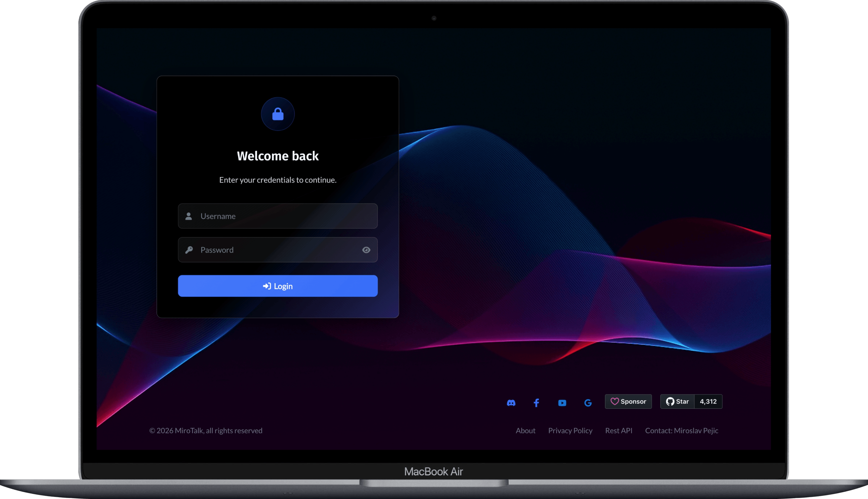Focus the Username input field
The image size is (868, 499).
point(284,216)
